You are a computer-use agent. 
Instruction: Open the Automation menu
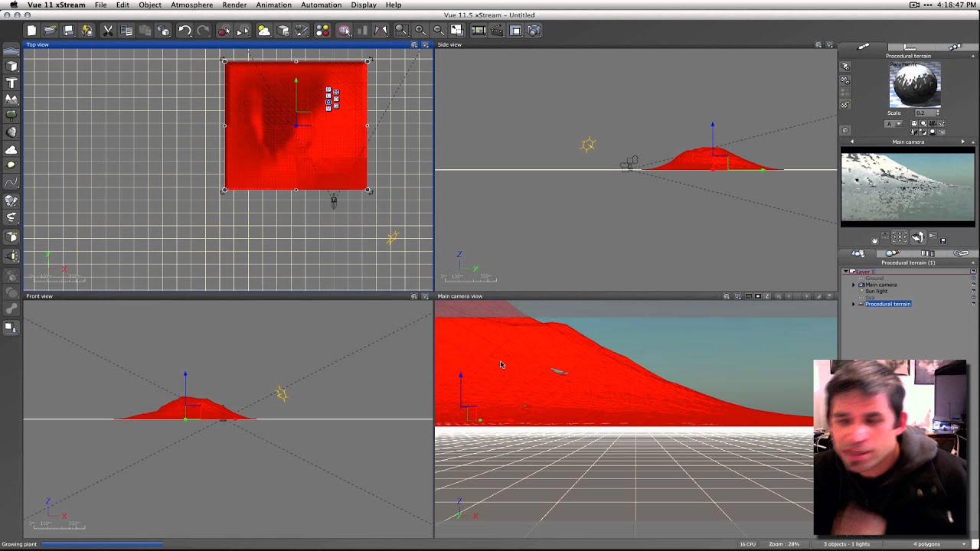pyautogui.click(x=321, y=5)
